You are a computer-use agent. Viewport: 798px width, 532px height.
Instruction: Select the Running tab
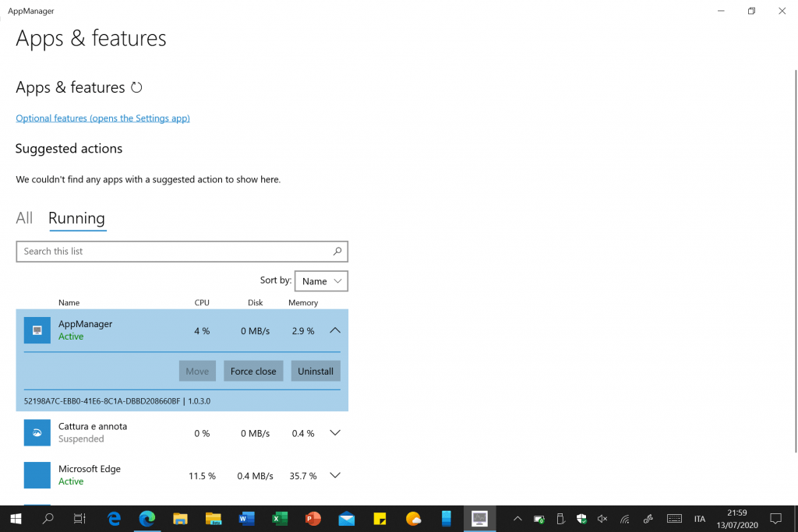pos(76,218)
